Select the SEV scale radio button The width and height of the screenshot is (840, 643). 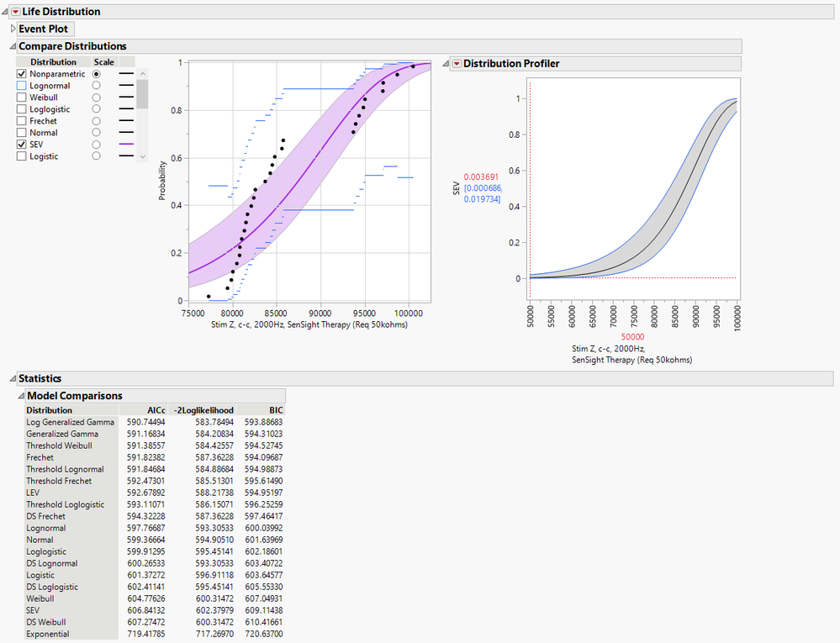pos(96,144)
